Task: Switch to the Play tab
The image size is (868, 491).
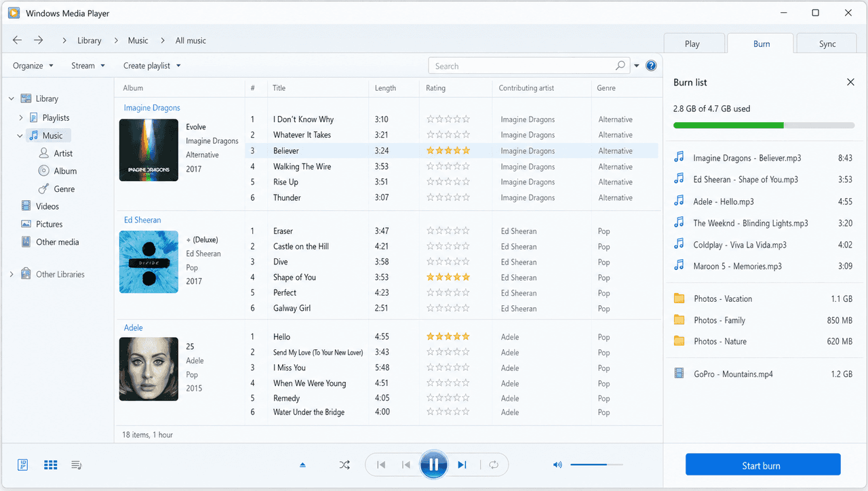Action: (x=692, y=44)
